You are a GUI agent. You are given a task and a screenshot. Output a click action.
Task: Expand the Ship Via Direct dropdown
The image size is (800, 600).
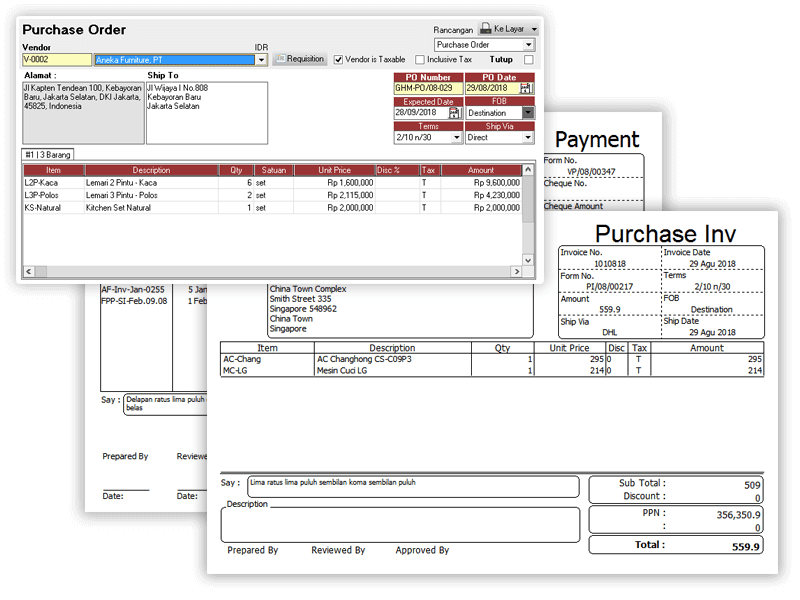click(x=528, y=138)
